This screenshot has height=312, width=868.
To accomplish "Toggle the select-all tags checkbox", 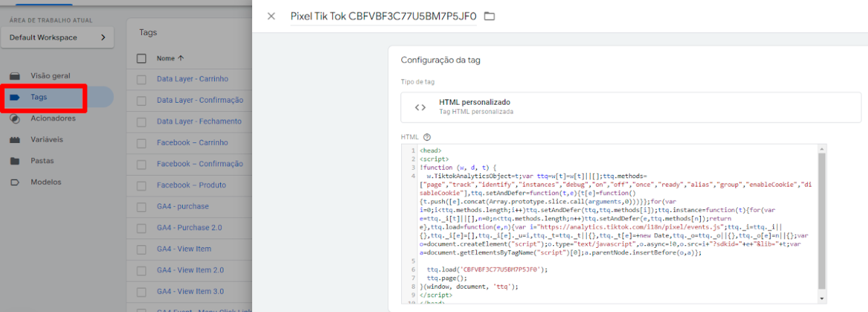I will 141,58.
